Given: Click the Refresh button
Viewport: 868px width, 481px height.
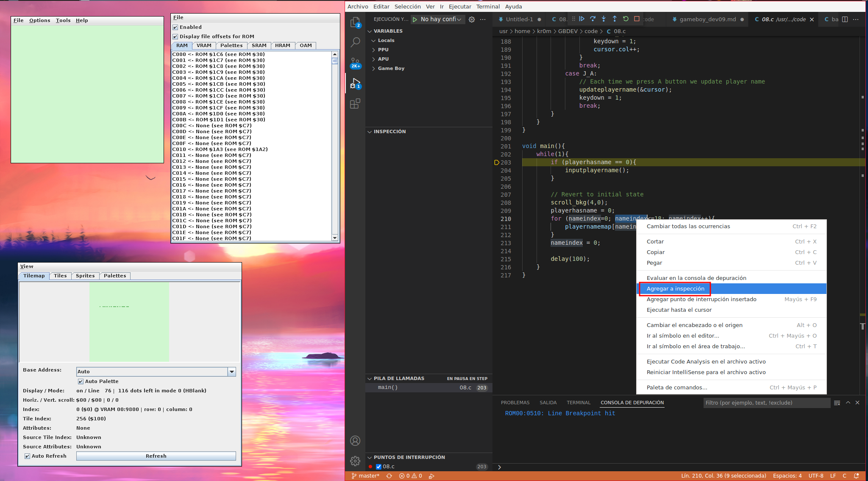Looking at the screenshot, I should (156, 456).
